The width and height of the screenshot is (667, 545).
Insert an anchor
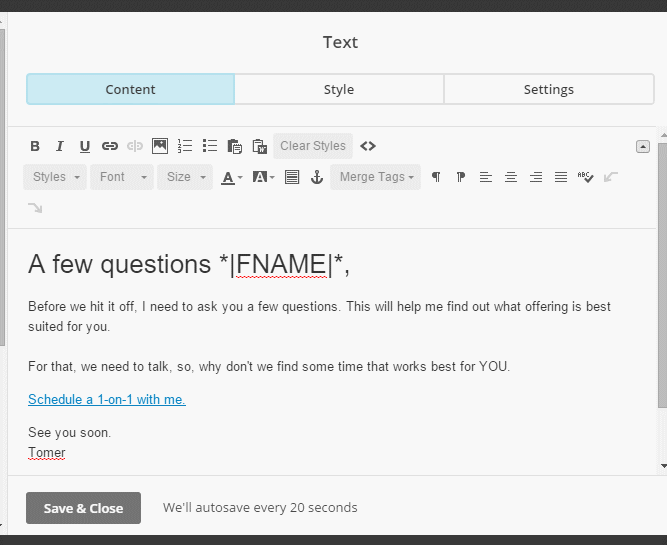[317, 177]
